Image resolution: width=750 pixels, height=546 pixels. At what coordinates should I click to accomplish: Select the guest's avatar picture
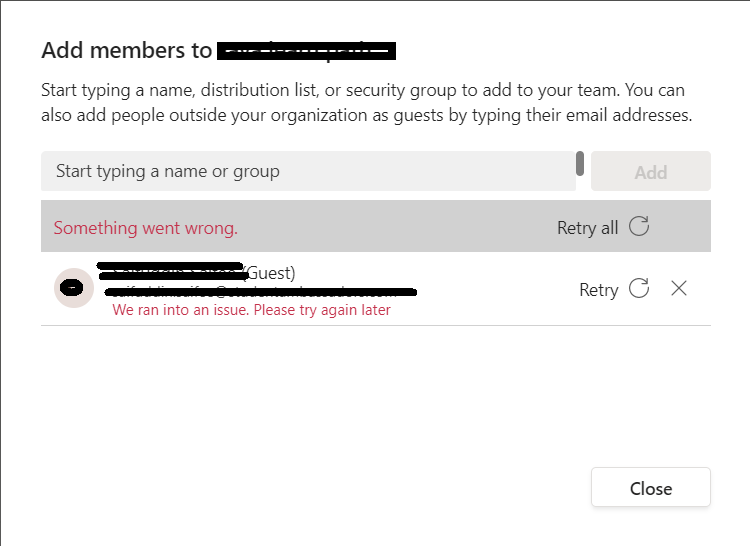(74, 288)
